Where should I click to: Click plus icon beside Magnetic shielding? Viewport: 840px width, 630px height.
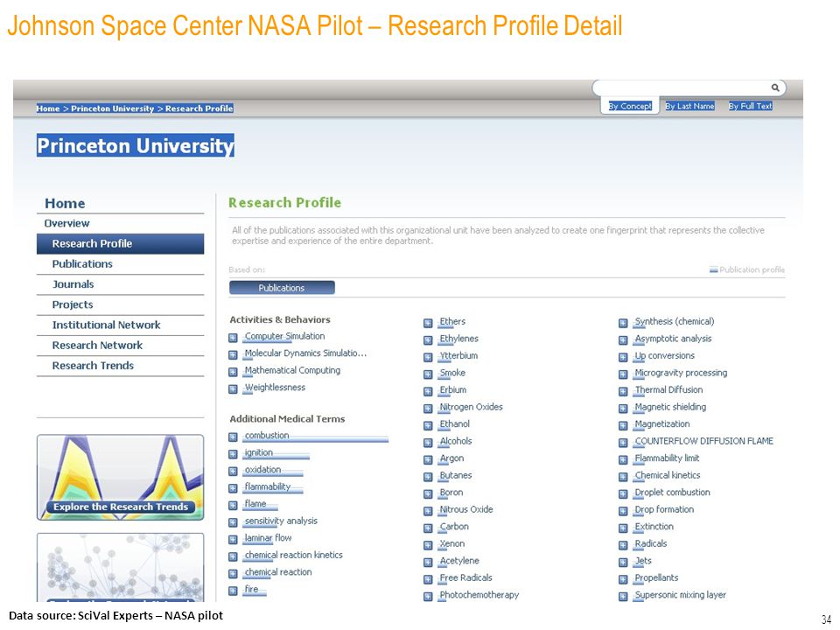tap(622, 409)
